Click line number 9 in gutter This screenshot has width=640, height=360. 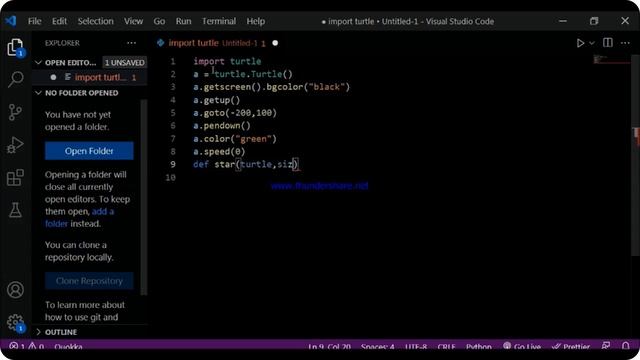173,164
